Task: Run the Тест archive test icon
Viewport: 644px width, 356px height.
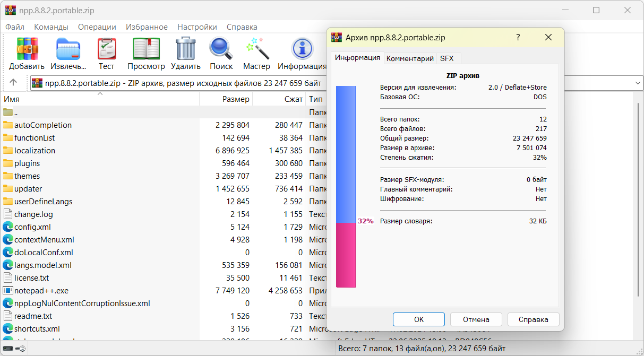Action: 106,49
